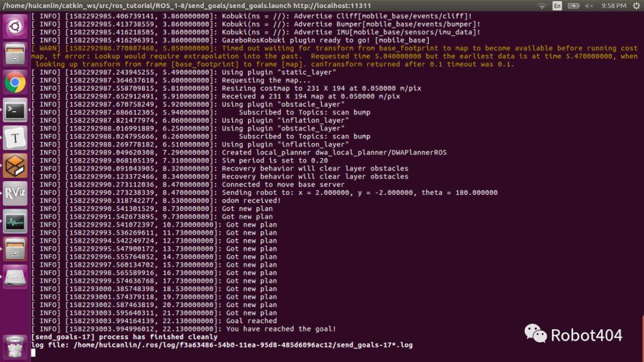
Task: Toggle the muted volume indicator
Action: [589, 6]
